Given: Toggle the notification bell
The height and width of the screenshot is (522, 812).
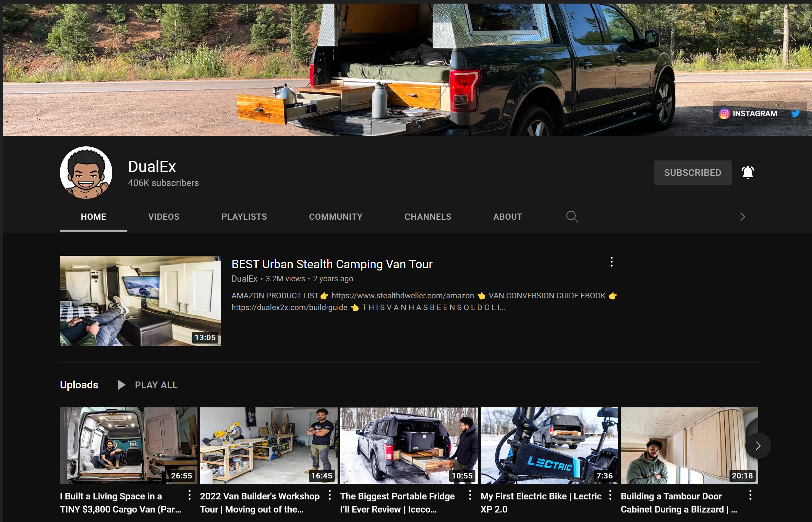Looking at the screenshot, I should pyautogui.click(x=747, y=173).
